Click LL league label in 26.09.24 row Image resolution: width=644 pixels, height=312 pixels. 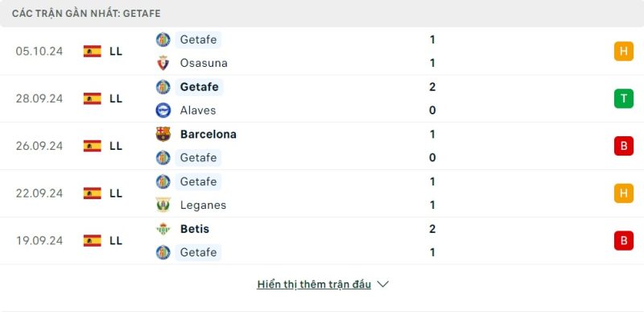point(116,146)
